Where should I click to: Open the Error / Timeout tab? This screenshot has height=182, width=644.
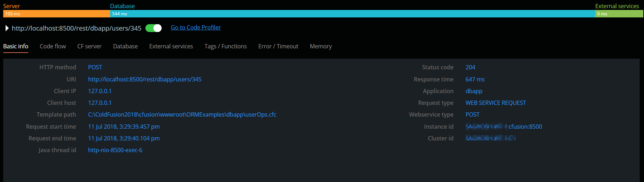tap(278, 46)
